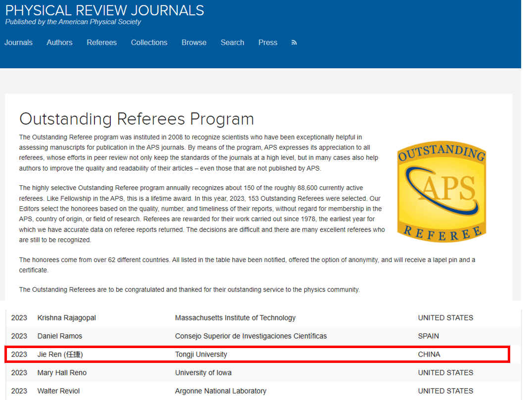532x400 pixels.
Task: Open the Search page link
Action: pyautogui.click(x=232, y=43)
